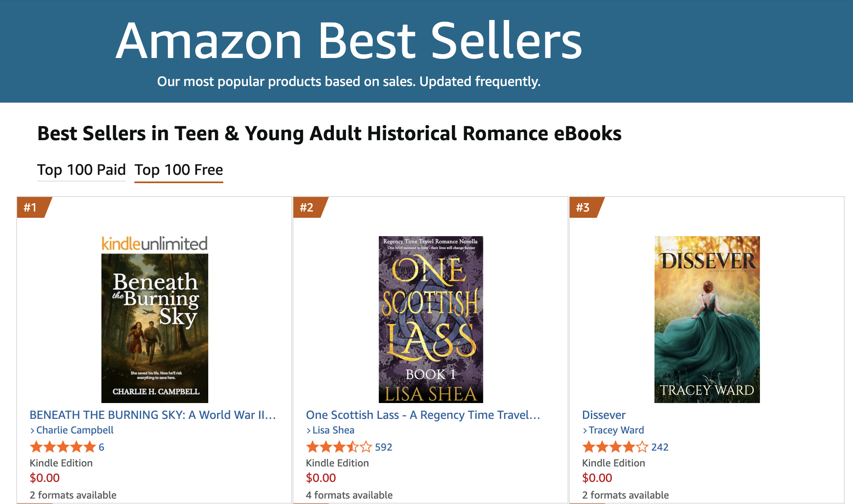Open One Scottish Lass cover image
The image size is (853, 504).
pos(431,320)
